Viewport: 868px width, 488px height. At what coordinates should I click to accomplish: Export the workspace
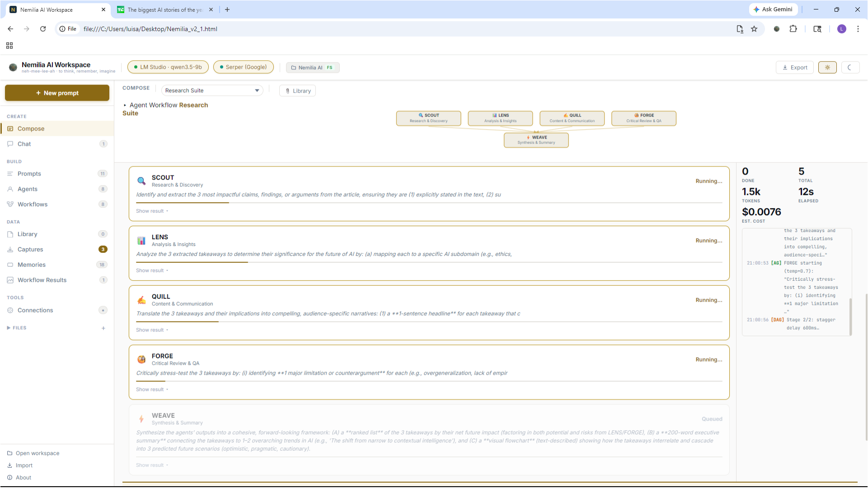click(794, 67)
